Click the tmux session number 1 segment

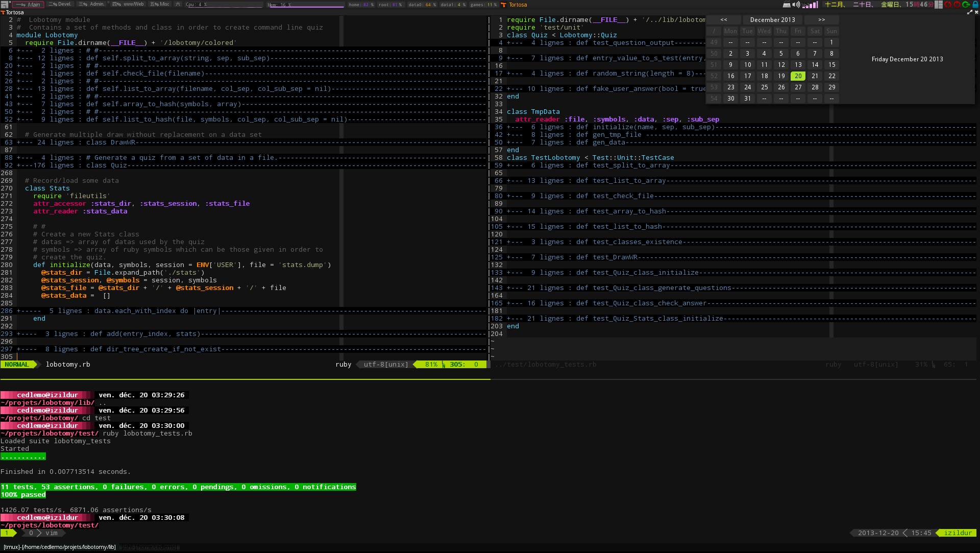click(x=7, y=533)
